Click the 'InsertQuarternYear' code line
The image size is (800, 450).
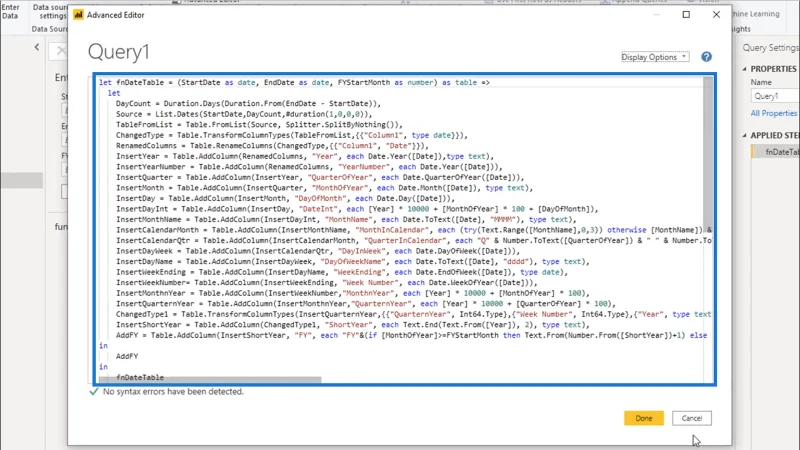pos(366,304)
